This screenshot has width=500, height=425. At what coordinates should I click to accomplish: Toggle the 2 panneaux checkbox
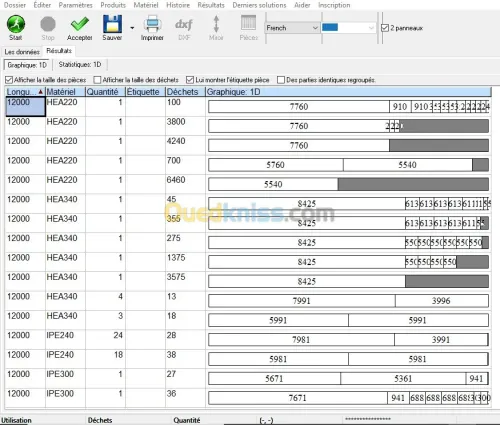[385, 28]
